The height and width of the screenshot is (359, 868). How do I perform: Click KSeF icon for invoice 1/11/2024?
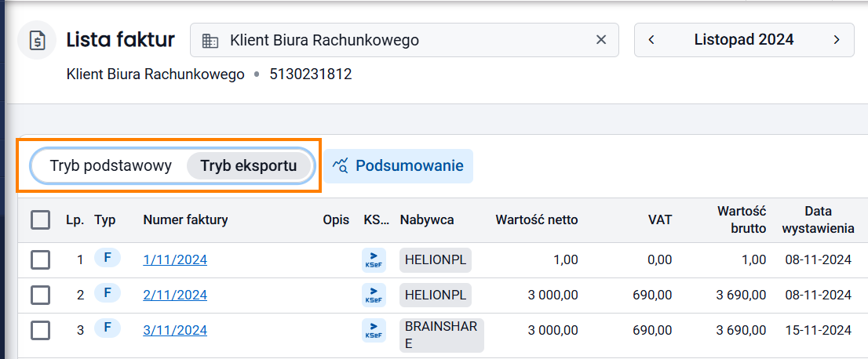tap(374, 260)
